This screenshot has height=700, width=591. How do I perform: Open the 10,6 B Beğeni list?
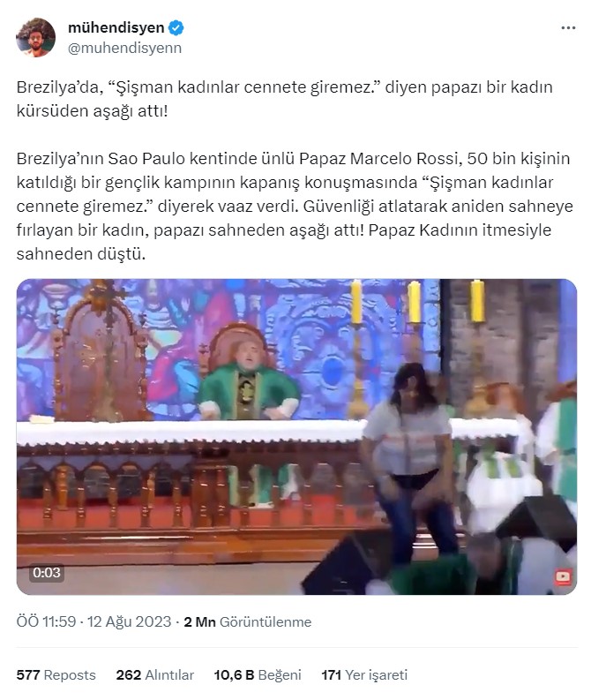(258, 674)
